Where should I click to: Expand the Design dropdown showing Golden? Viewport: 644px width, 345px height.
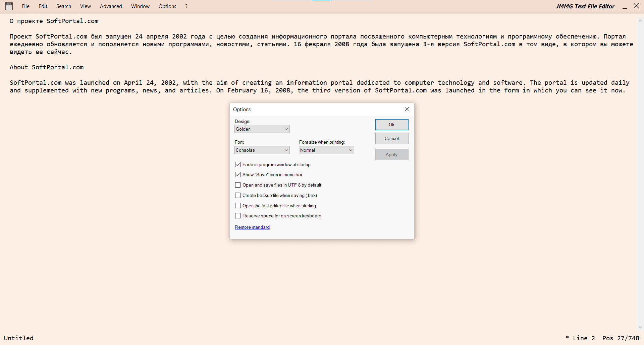click(x=262, y=129)
